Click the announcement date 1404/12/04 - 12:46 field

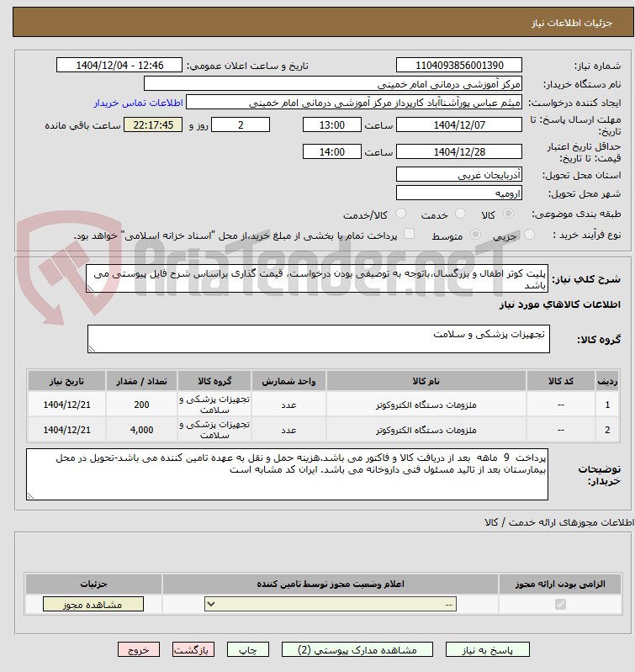tap(119, 65)
